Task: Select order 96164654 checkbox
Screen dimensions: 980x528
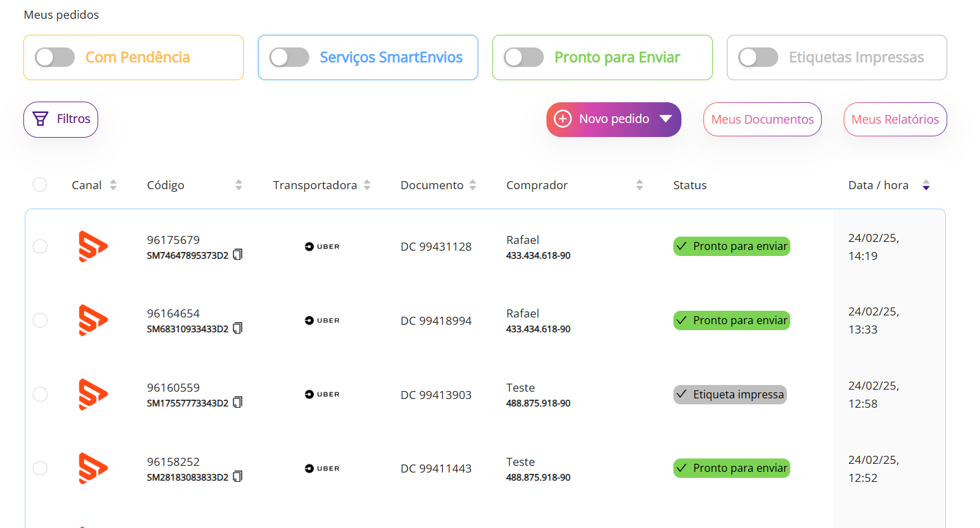Action: pyautogui.click(x=40, y=320)
